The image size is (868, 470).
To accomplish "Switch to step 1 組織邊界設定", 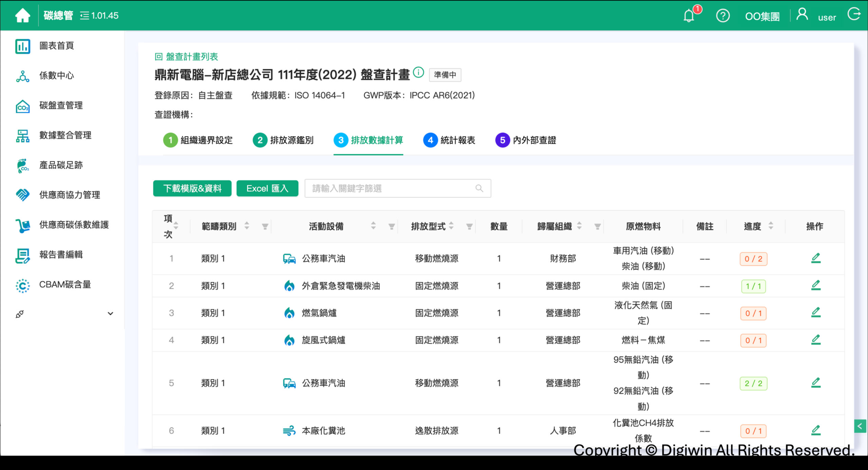I will (x=198, y=140).
